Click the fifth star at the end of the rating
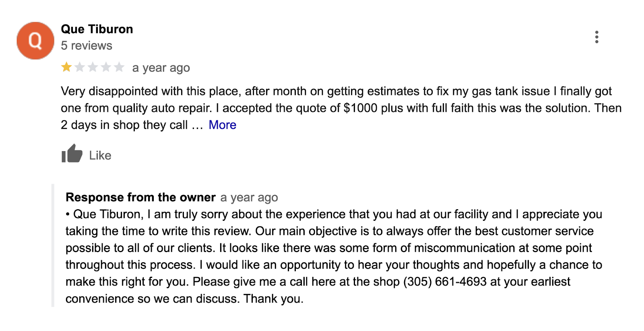The image size is (644, 331). coord(119,67)
